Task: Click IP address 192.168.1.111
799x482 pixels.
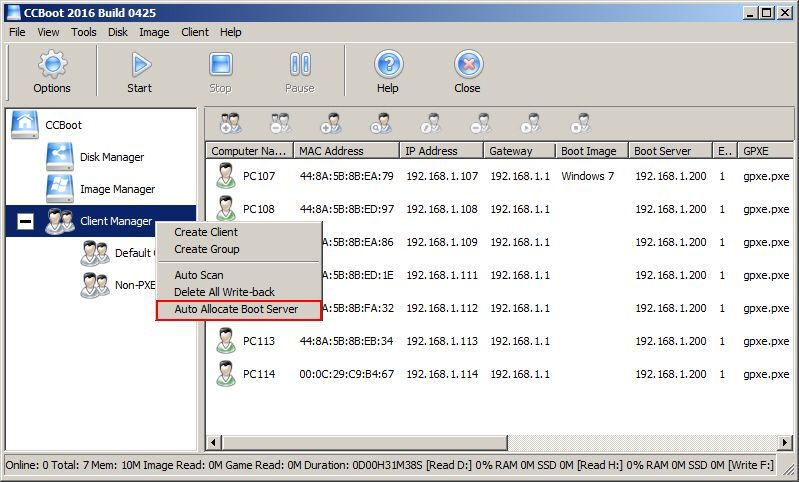Action: tap(442, 275)
